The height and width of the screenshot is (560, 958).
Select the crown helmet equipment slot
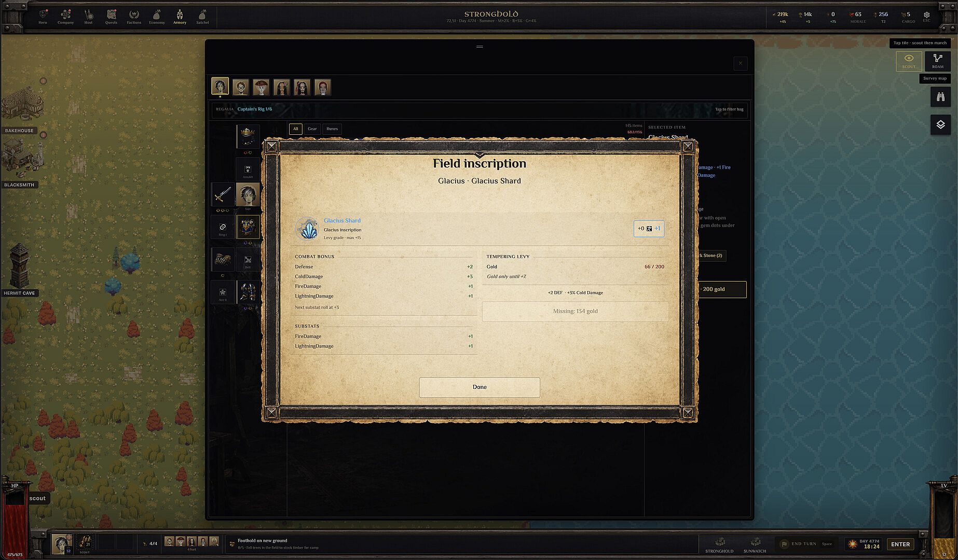[248, 136]
